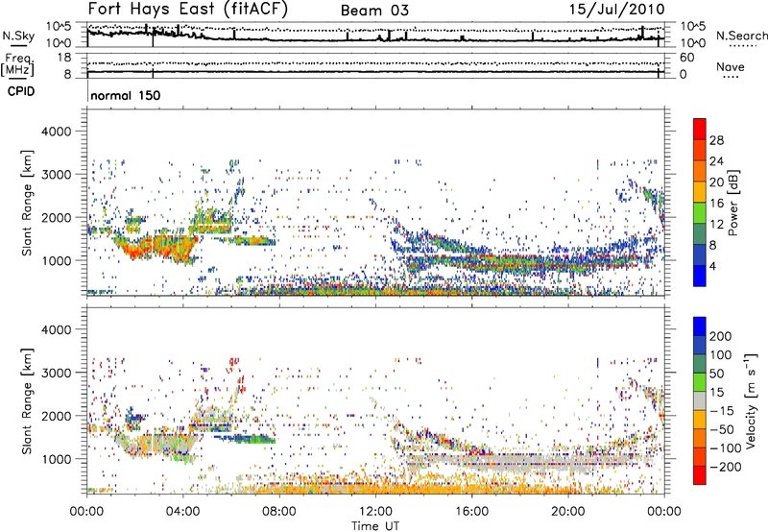The image size is (768, 532).
Task: Click the "-200" label on Velocity colorbar
Action: point(726,467)
